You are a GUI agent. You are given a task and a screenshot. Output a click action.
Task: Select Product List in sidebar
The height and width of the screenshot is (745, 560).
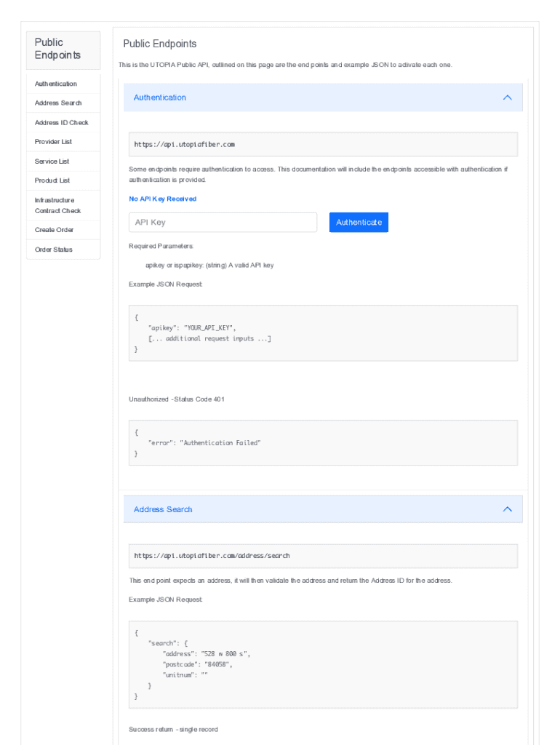(x=52, y=180)
